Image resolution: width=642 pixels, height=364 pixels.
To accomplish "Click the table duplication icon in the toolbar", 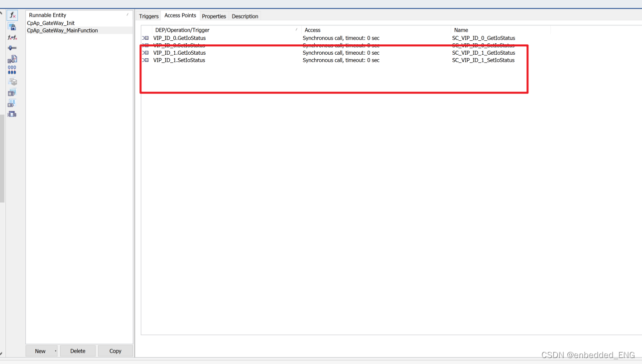I will click(11, 92).
